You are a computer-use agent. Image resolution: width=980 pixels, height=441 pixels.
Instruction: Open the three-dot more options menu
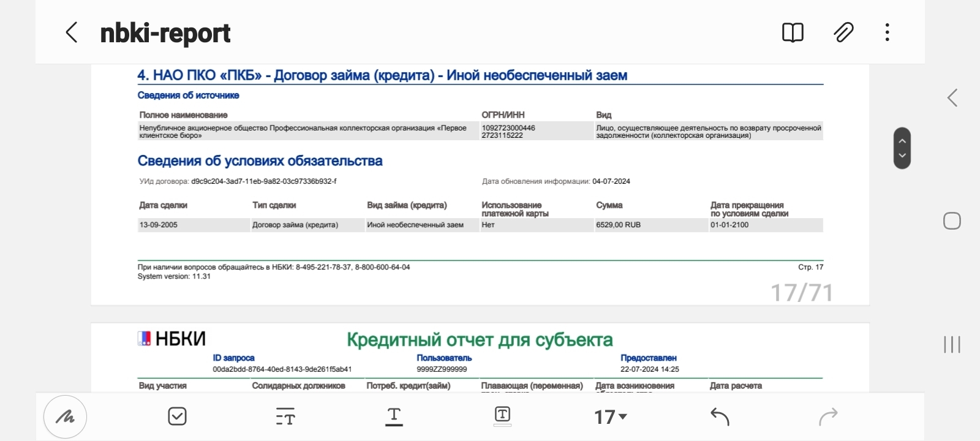tap(887, 32)
